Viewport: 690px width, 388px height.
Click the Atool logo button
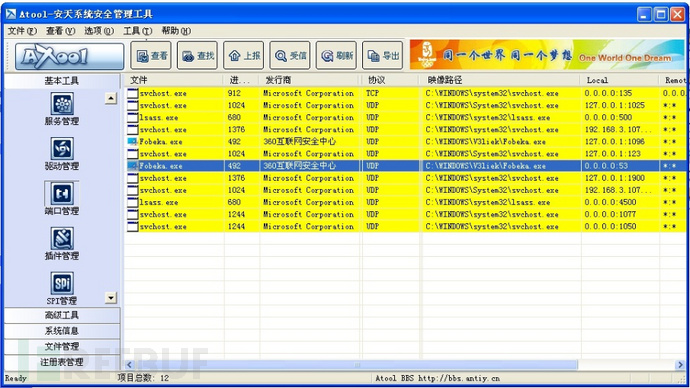pyautogui.click(x=69, y=56)
